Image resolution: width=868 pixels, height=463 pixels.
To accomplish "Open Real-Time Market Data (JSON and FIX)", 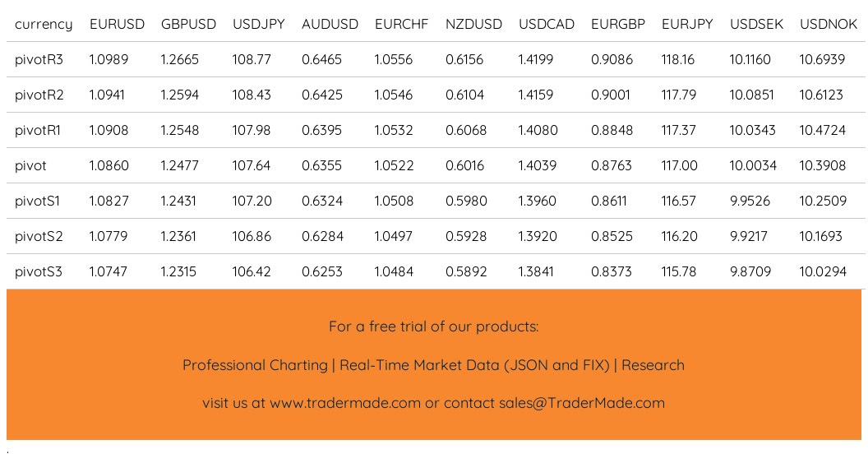I will [474, 365].
